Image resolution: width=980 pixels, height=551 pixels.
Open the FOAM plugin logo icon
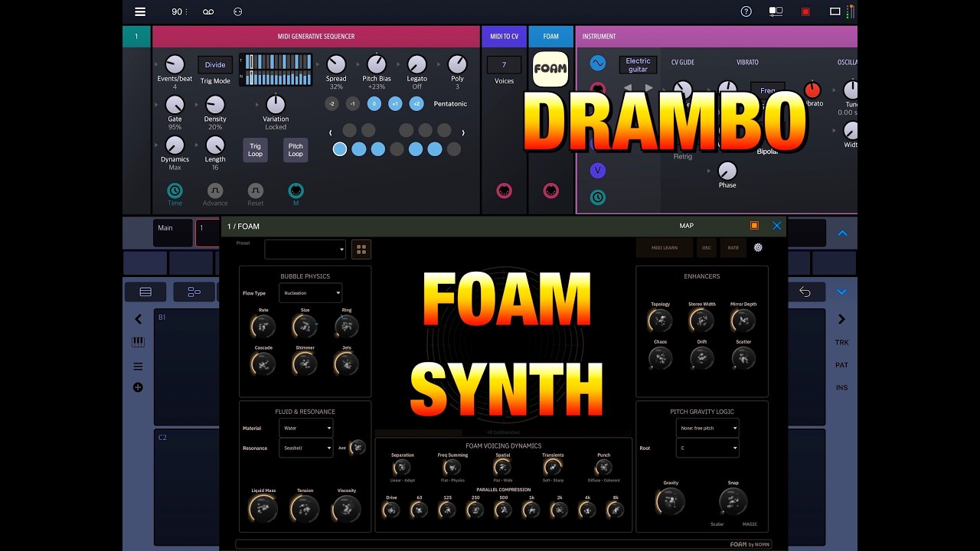click(x=550, y=69)
